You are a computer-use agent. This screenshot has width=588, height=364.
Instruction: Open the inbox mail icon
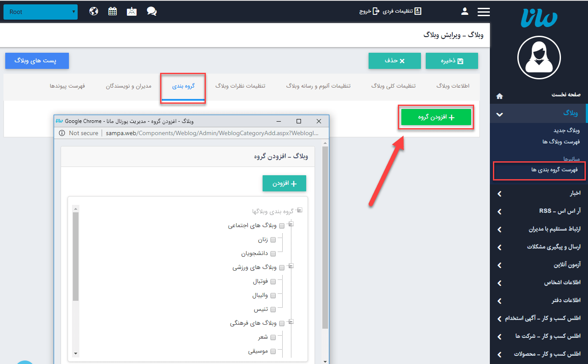pos(132,12)
